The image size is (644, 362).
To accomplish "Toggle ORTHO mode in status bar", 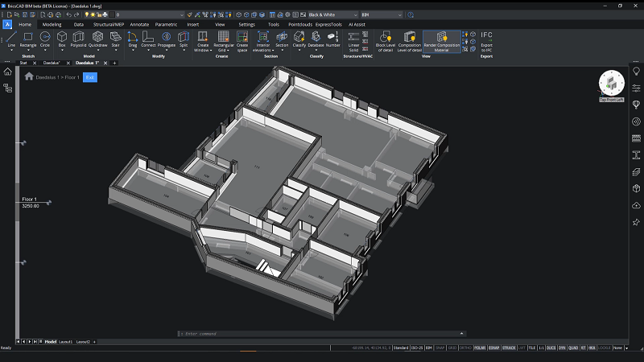I will pos(465,348).
